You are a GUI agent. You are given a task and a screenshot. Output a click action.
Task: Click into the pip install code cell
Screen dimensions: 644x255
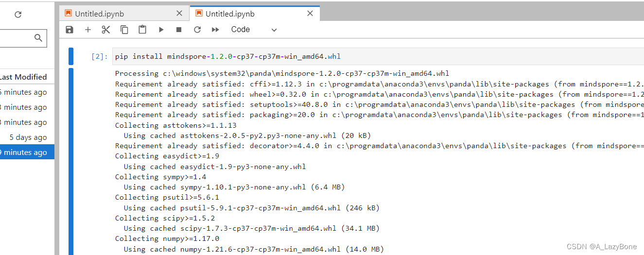[378, 56]
